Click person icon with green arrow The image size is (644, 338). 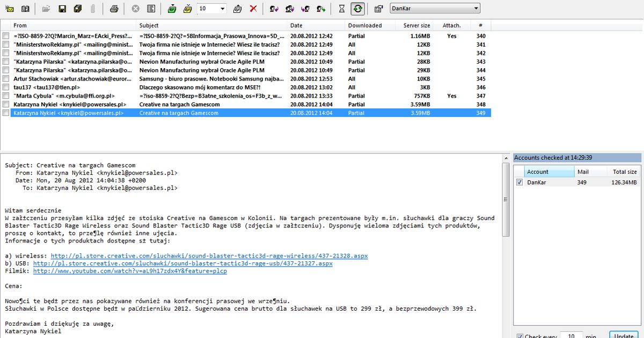pyautogui.click(x=321, y=9)
